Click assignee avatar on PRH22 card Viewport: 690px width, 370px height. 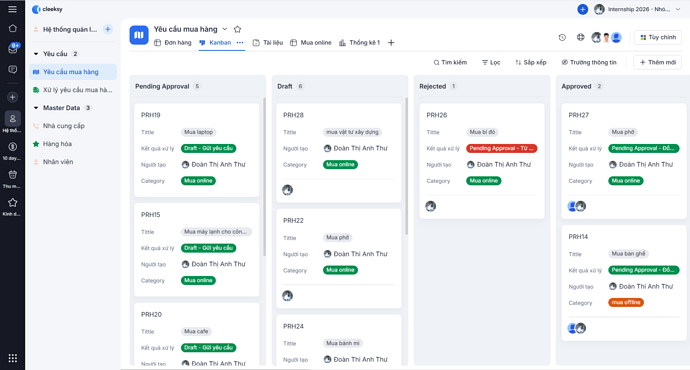click(x=287, y=296)
